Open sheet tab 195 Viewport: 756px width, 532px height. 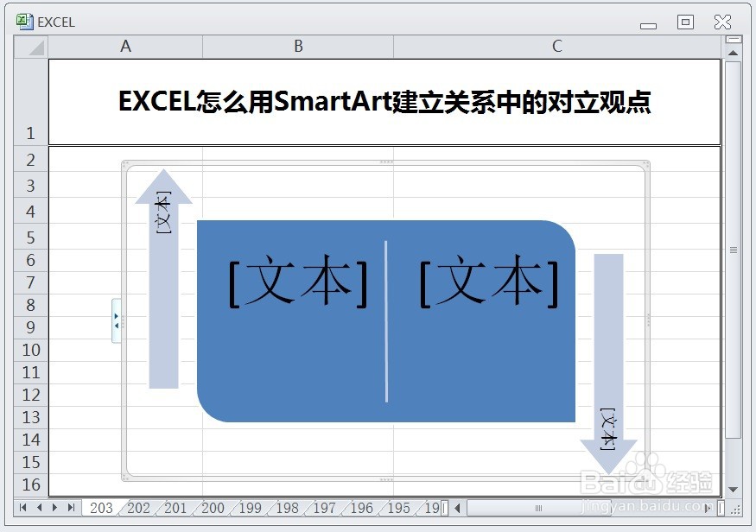pyautogui.click(x=398, y=508)
